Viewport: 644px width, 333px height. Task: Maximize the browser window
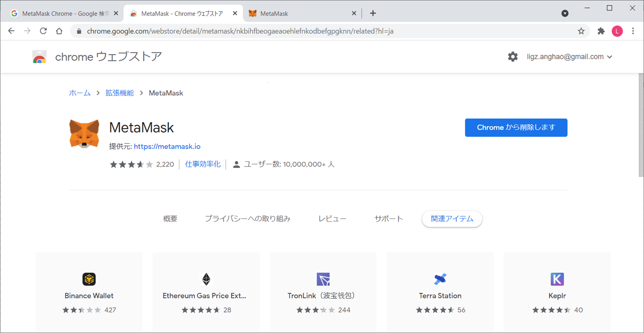[609, 8]
